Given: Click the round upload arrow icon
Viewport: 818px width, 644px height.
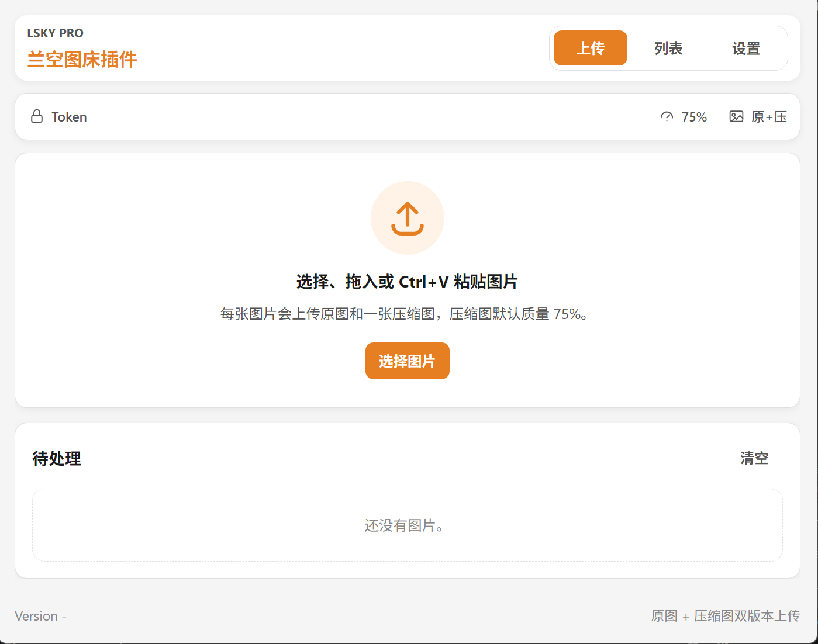Looking at the screenshot, I should click(408, 218).
